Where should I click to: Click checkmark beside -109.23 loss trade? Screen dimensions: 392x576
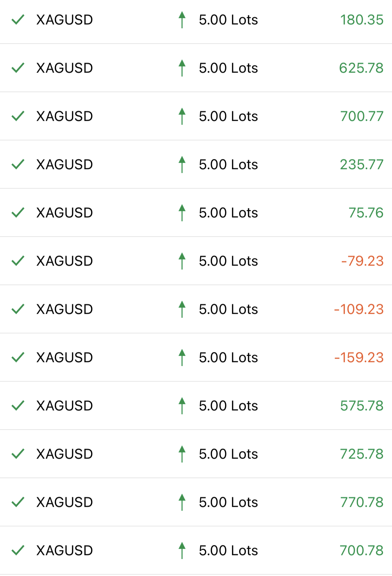(18, 309)
